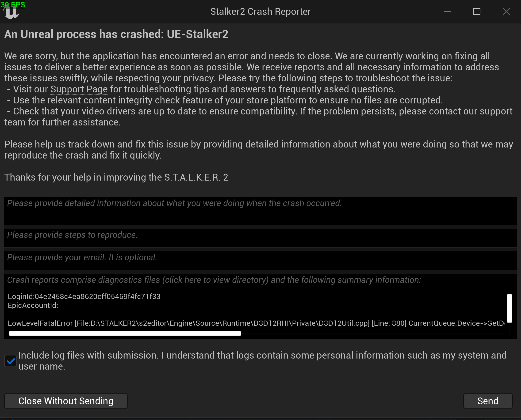The height and width of the screenshot is (420, 521).
Task: Maximize the Crash Reporter window
Action: point(477,12)
